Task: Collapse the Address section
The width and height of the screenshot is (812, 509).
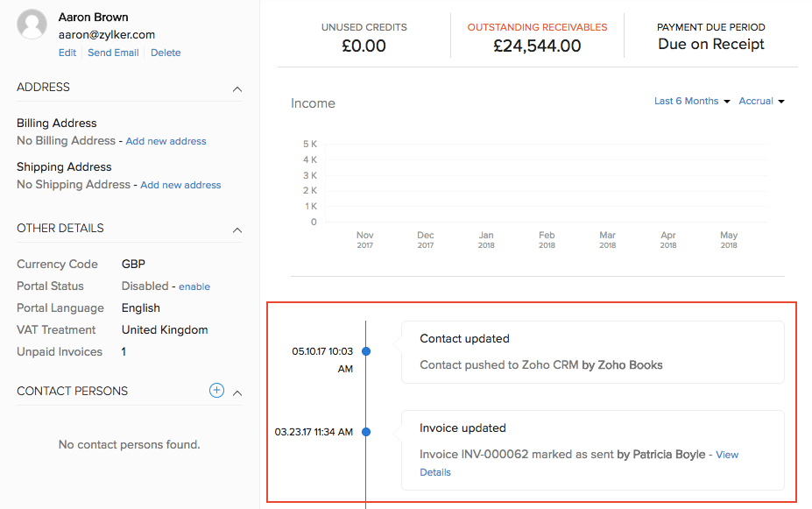Action: [237, 88]
